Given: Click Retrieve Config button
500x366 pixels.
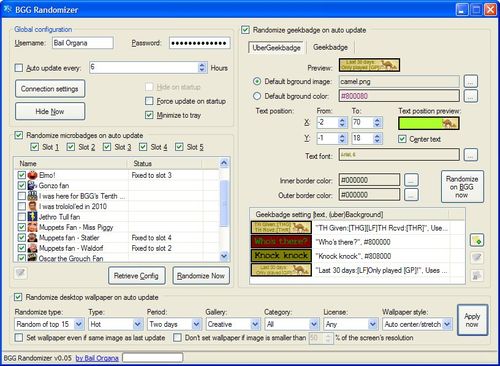Looking at the screenshot, I should tap(137, 276).
